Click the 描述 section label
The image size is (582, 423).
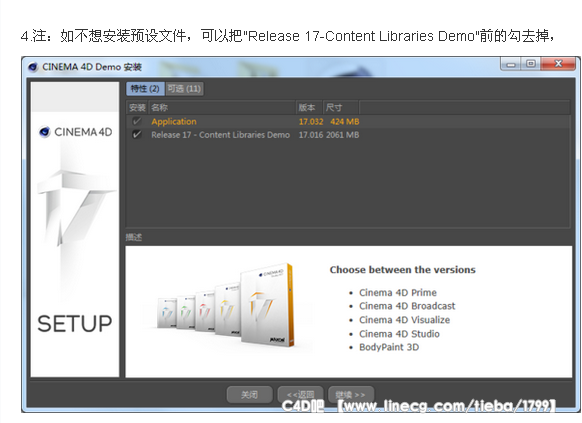click(x=134, y=237)
